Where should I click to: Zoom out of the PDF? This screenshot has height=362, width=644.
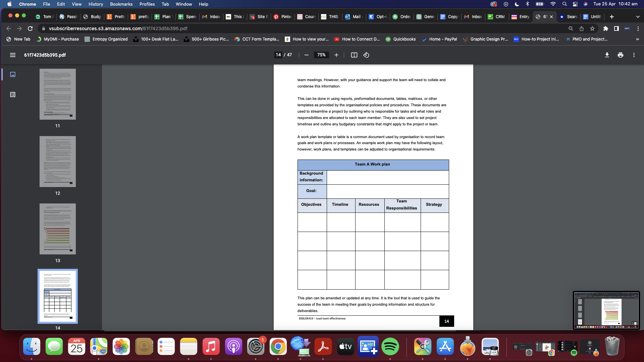point(306,55)
